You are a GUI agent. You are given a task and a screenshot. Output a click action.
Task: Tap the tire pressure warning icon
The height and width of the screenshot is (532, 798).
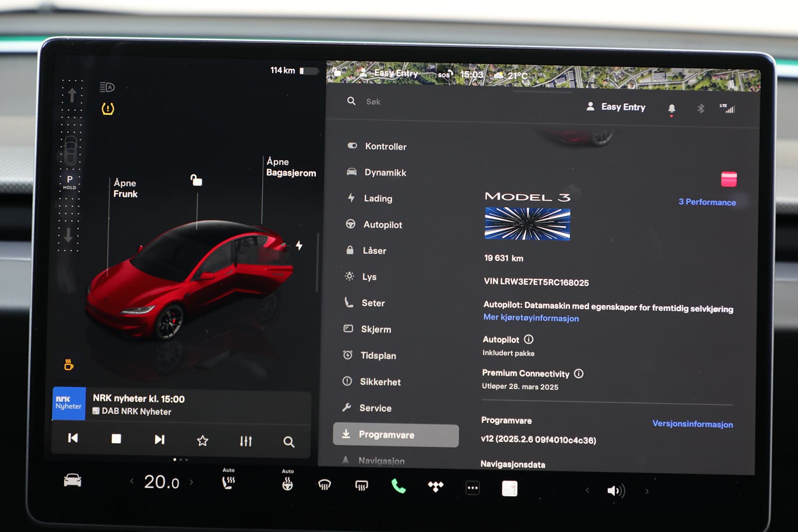click(x=108, y=109)
